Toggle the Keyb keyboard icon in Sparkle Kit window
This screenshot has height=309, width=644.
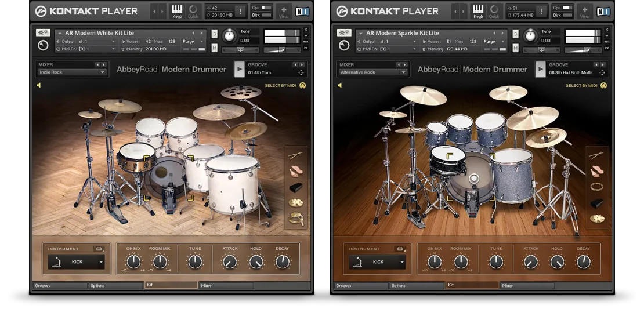pos(478,11)
